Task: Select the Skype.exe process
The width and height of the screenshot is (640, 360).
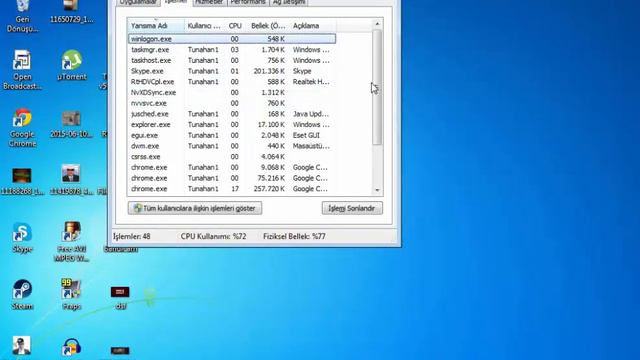Action: pos(232,71)
